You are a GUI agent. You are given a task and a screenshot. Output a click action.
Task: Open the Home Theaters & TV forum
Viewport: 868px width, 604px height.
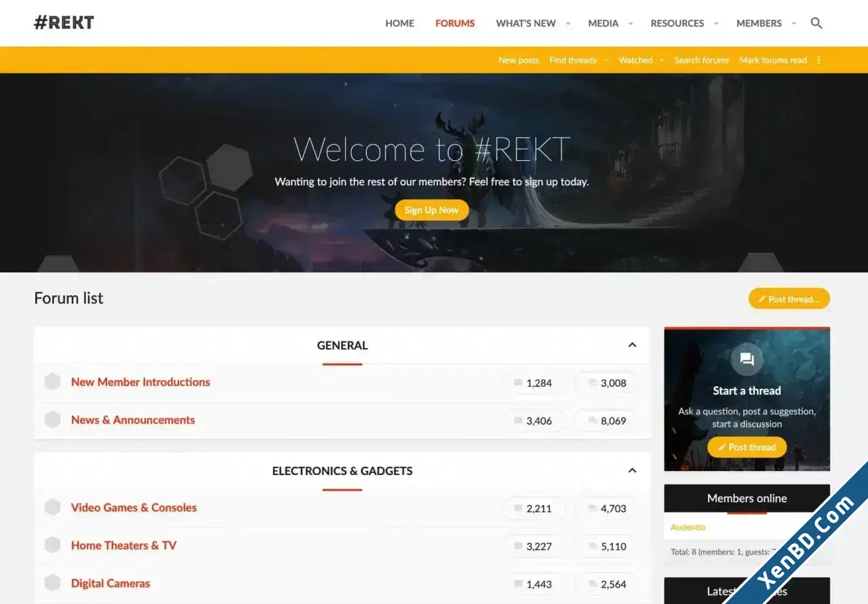[x=123, y=546]
